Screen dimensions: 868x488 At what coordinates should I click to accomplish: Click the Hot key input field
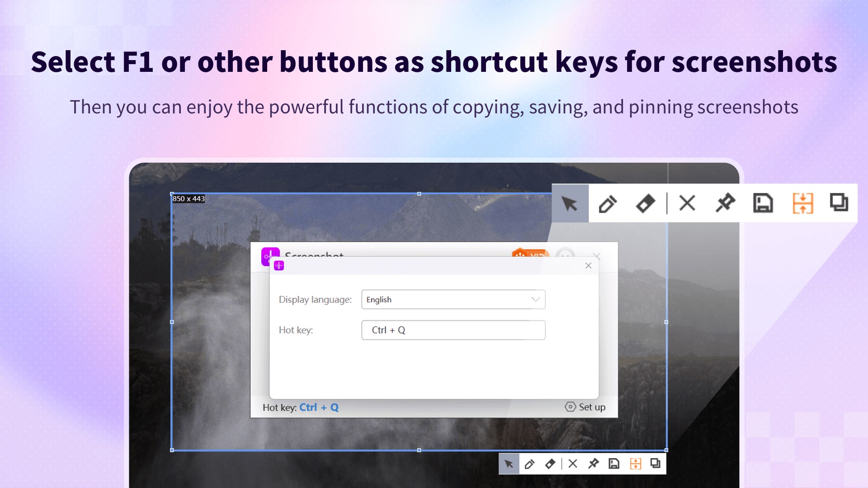pos(453,329)
